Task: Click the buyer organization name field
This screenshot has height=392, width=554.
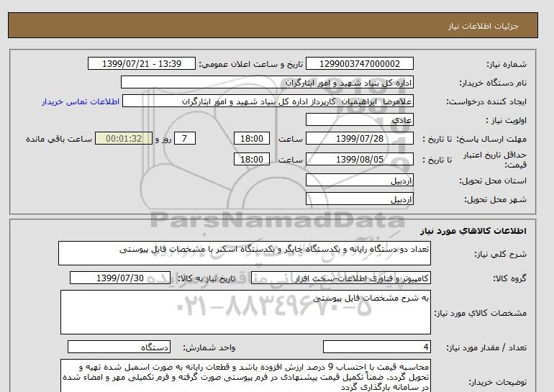Action: (x=267, y=82)
